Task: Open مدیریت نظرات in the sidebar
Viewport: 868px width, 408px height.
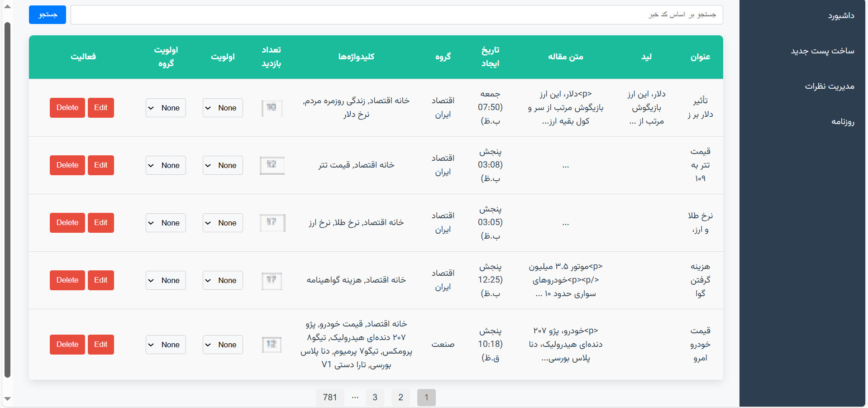Action: click(829, 86)
